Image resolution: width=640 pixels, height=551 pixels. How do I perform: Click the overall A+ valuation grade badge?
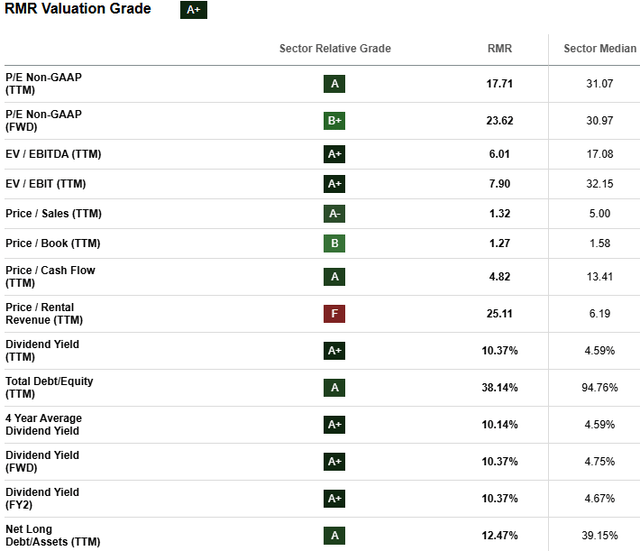pyautogui.click(x=193, y=10)
